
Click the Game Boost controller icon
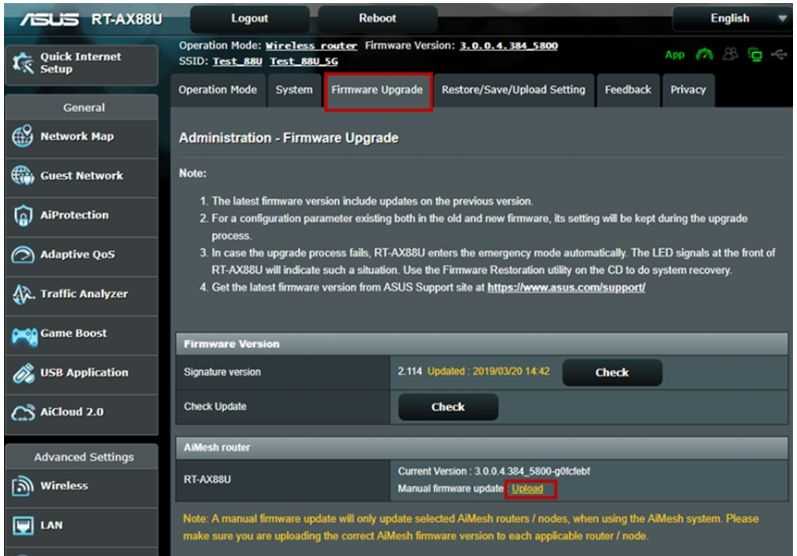[24, 336]
